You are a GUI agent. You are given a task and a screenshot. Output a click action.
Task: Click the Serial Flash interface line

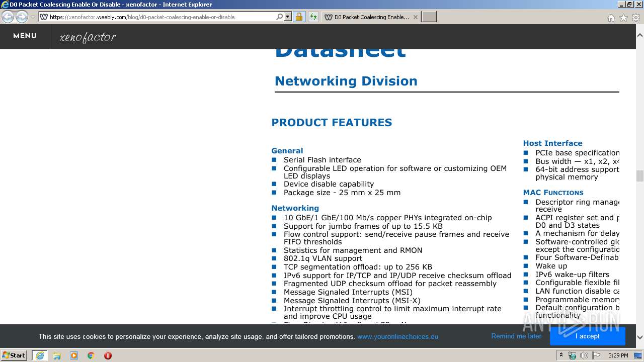click(322, 160)
